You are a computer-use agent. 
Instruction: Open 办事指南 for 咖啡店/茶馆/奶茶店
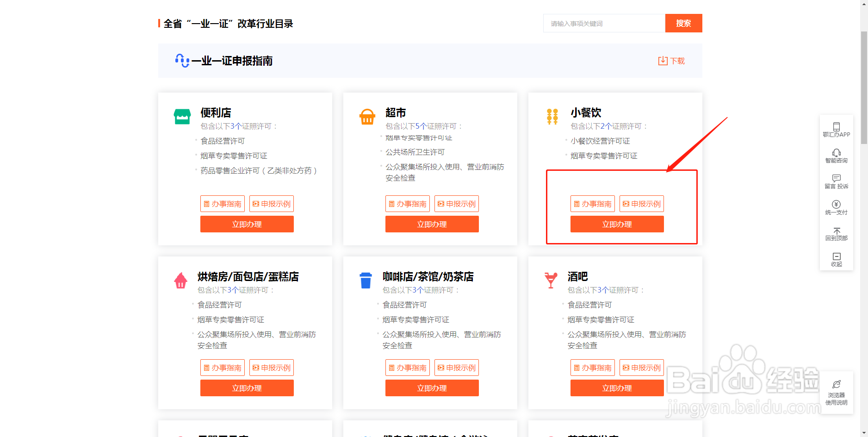[408, 367]
